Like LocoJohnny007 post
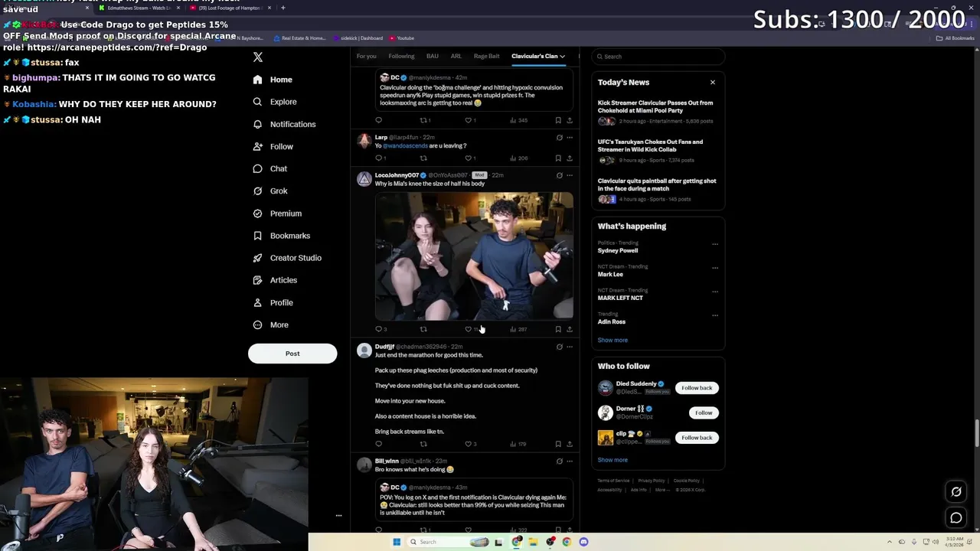980x551 pixels. [469, 329]
